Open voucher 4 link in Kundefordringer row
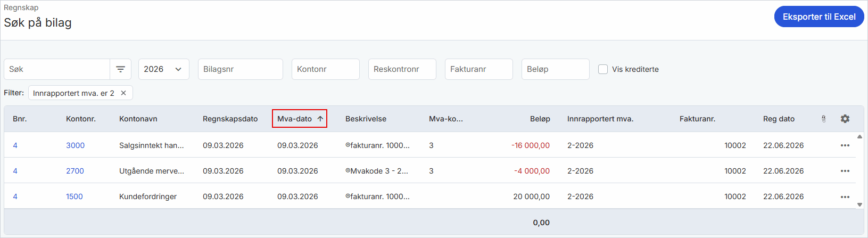Viewport: 868px width, 238px height. point(15,196)
